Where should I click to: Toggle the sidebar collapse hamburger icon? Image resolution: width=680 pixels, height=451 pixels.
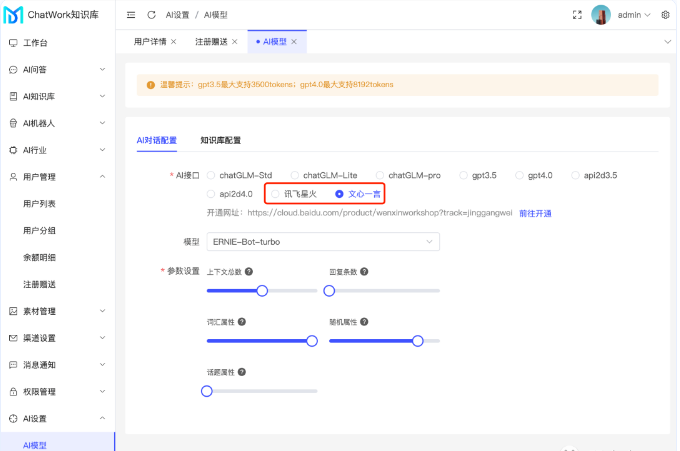[x=131, y=15]
